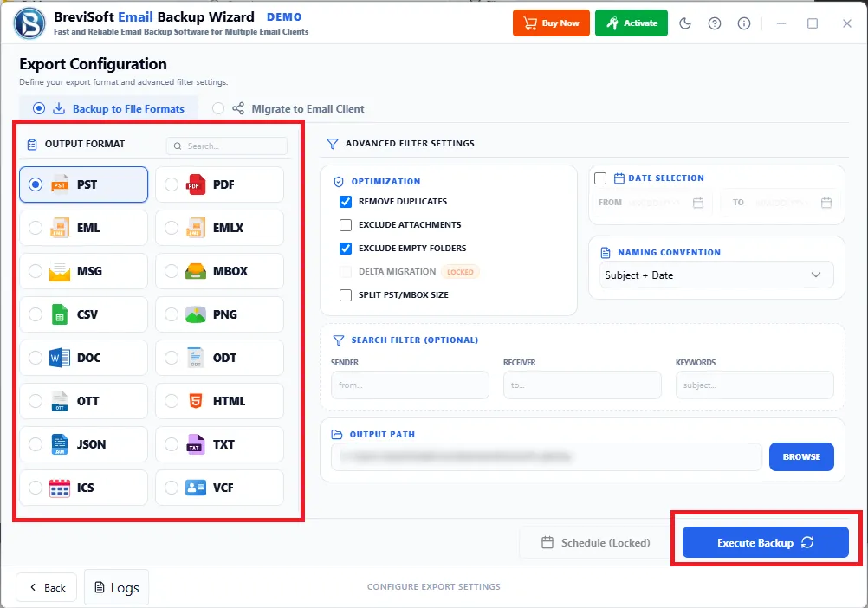Screen dimensions: 868x608
Task: Click the BreviSoft logo icon
Action: click(29, 23)
